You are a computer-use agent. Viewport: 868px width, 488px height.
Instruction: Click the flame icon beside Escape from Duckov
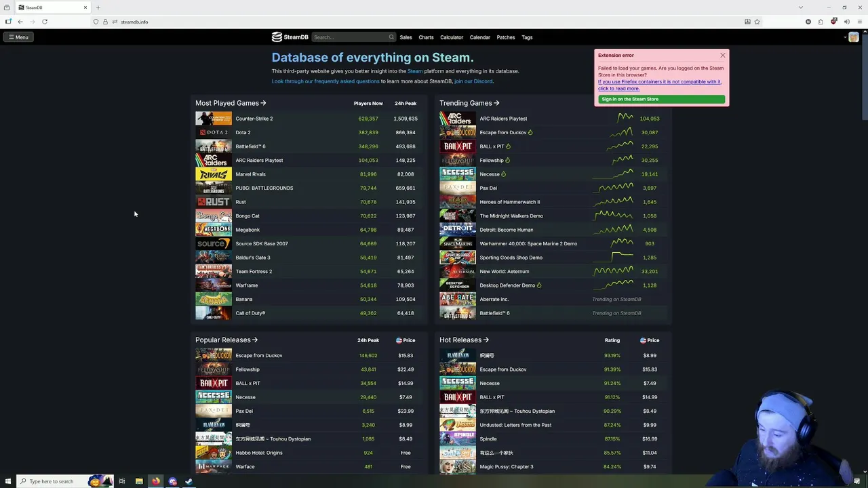click(530, 132)
